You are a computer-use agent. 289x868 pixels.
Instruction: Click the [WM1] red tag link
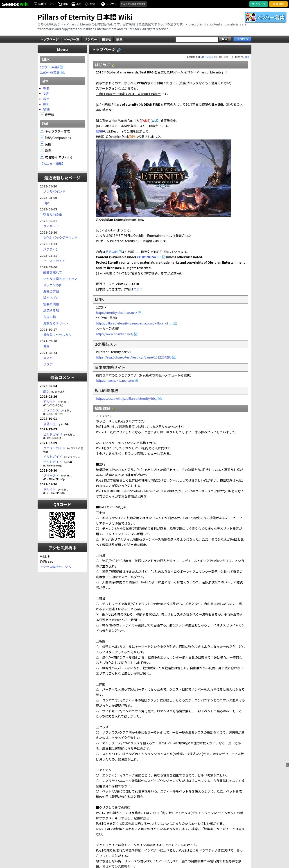point(146,121)
